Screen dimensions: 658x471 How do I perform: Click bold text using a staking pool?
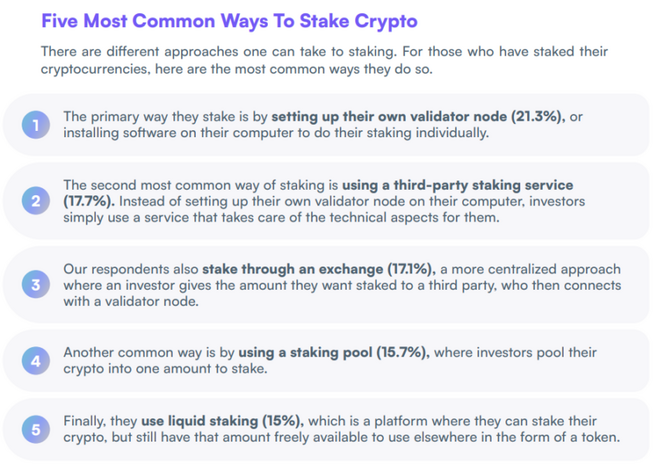tap(305, 352)
